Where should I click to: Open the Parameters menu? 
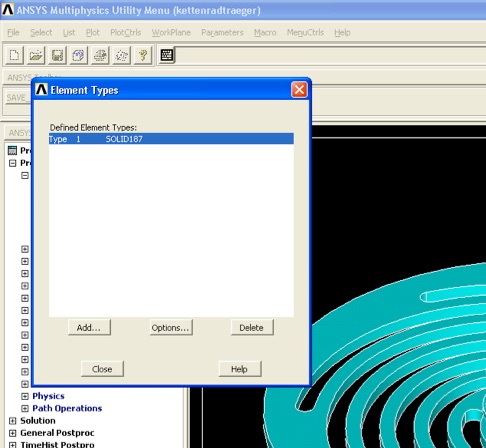tap(222, 33)
